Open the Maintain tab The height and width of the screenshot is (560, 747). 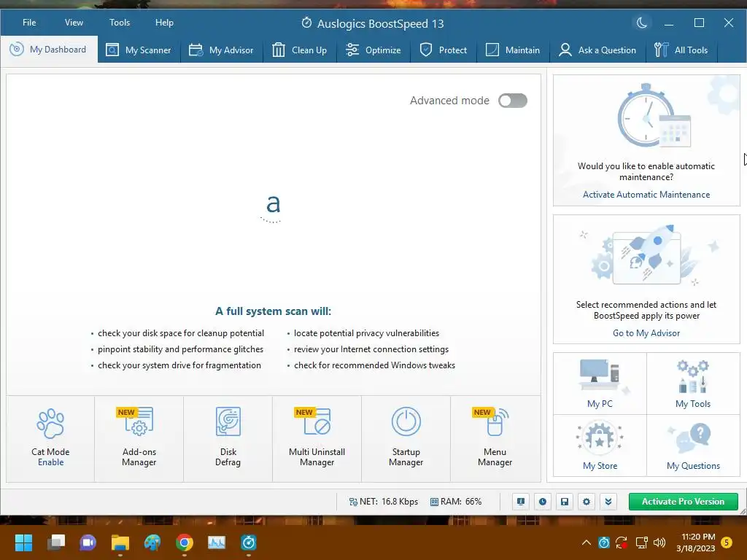coord(513,50)
